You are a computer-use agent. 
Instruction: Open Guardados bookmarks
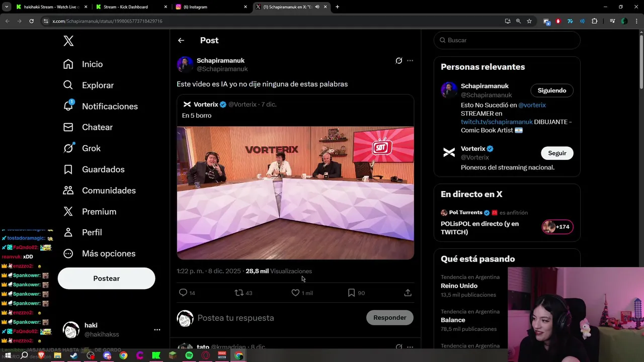(x=94, y=169)
